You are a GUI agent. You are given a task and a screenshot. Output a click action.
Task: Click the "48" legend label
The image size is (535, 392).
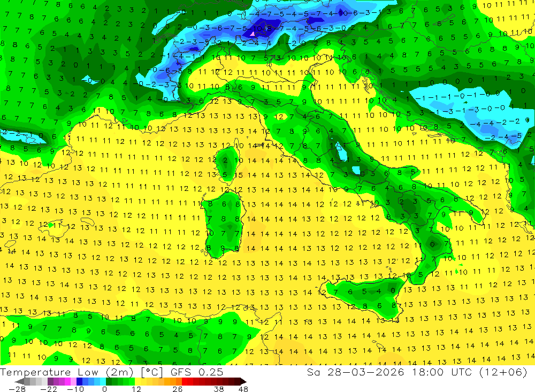point(243,389)
